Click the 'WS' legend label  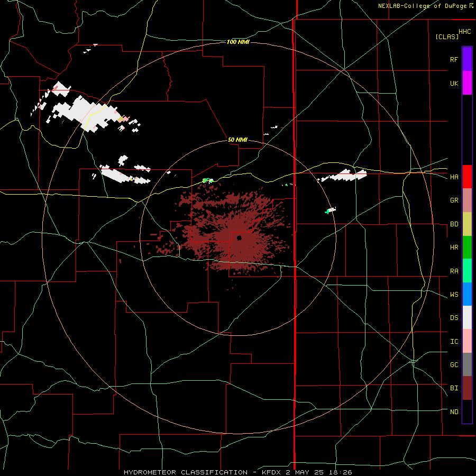[454, 295]
